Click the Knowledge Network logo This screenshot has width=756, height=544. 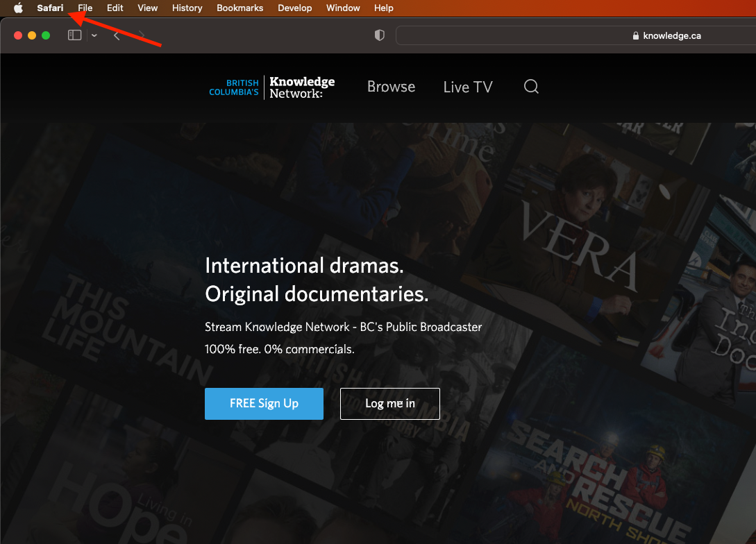272,87
